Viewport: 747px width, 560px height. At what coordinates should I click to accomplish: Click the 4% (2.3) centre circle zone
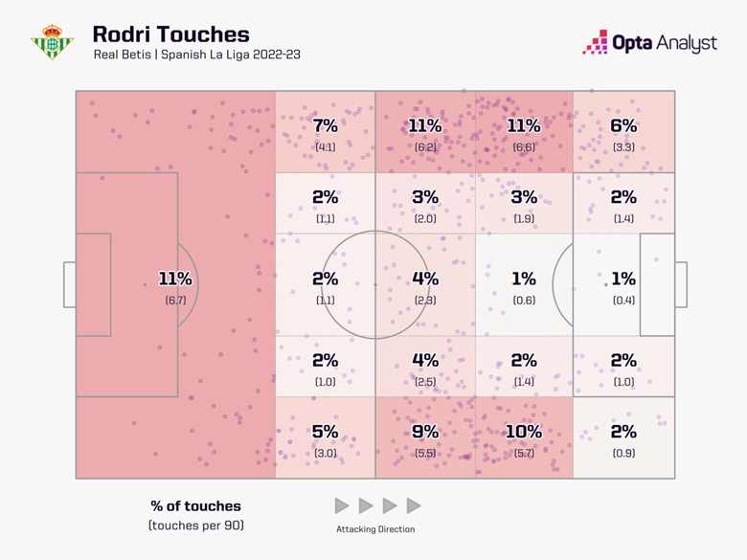(x=424, y=285)
